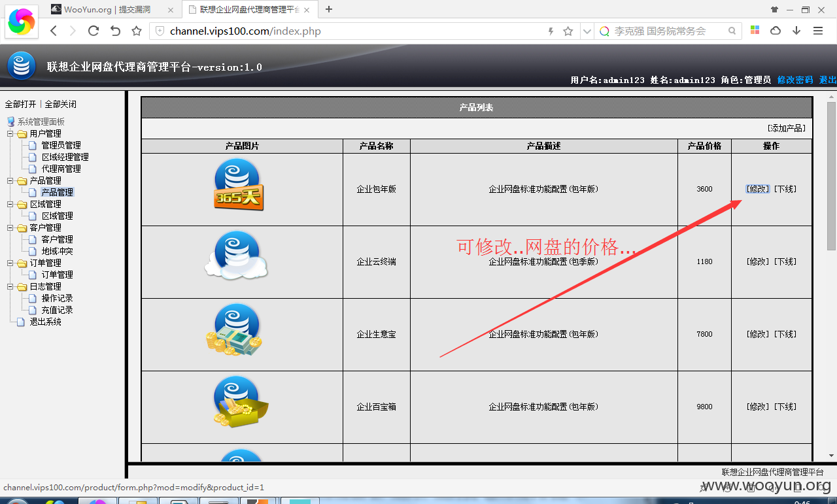Click the favorite star inside the address bar
The image size is (837, 504).
(568, 31)
